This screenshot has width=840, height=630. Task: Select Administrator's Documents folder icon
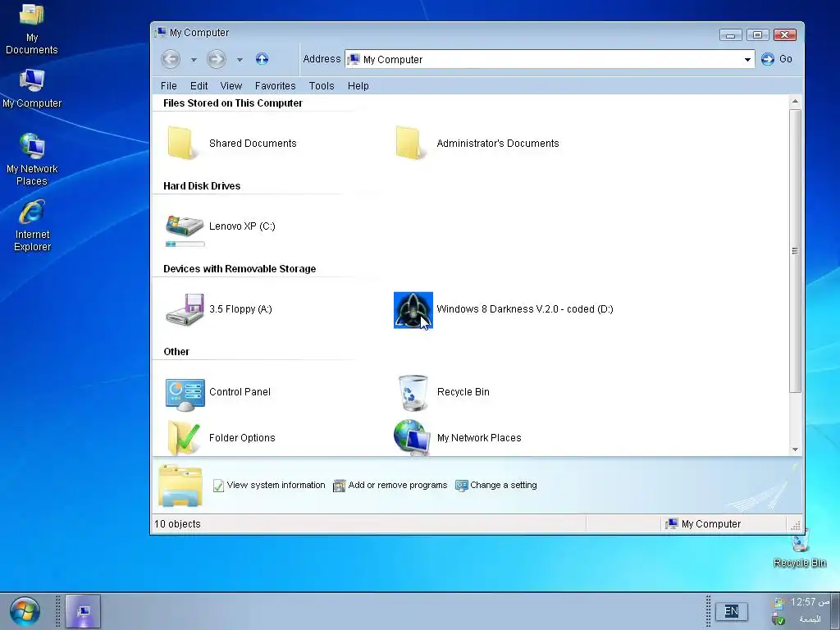(411, 143)
